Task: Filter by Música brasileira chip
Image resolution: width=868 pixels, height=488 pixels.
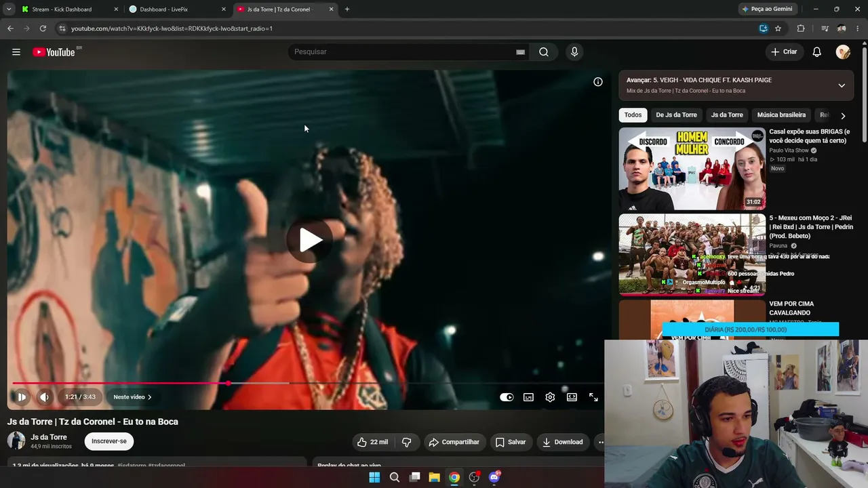Action: [x=781, y=115]
